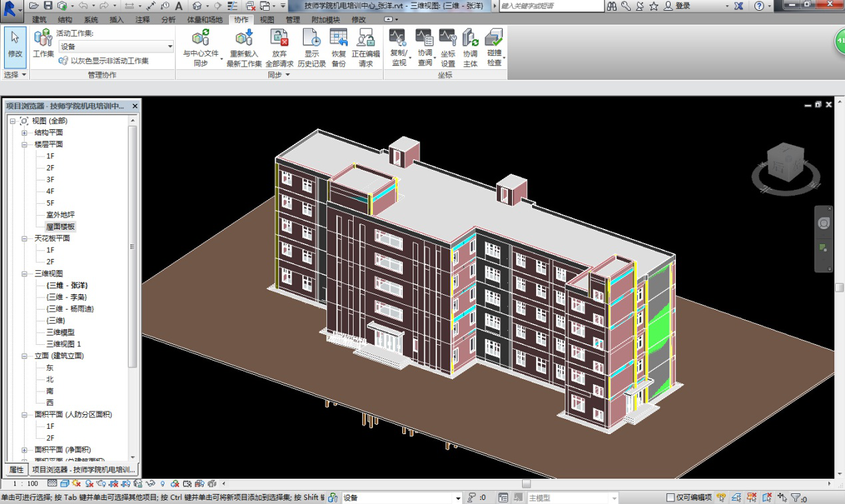Click the 修改 modify button

tap(15, 45)
